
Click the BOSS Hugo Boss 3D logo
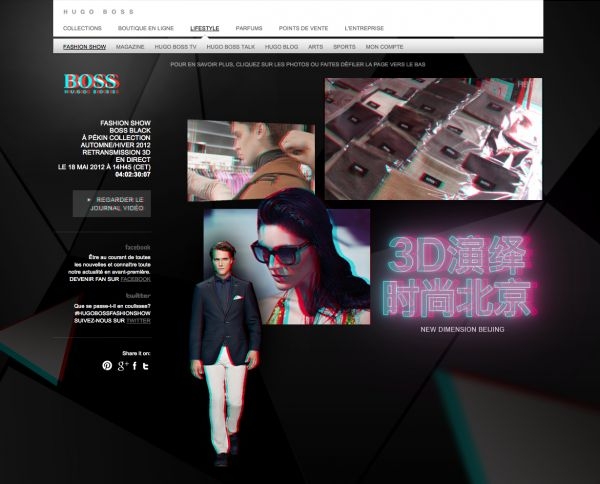(91, 83)
